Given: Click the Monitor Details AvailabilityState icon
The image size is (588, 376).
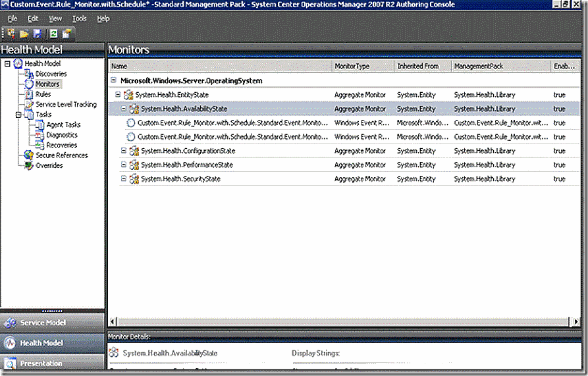Looking at the screenshot, I should click(x=114, y=353).
